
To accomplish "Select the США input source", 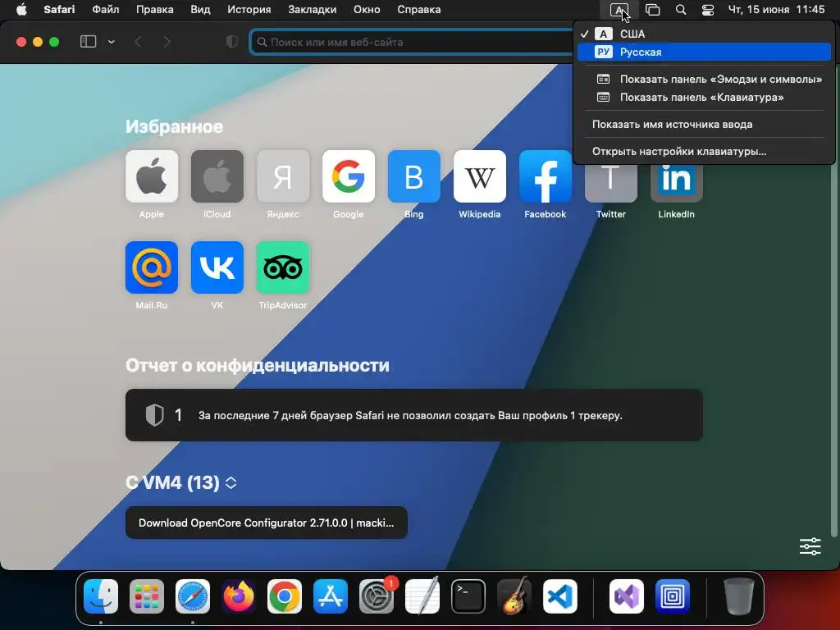I will coord(704,34).
